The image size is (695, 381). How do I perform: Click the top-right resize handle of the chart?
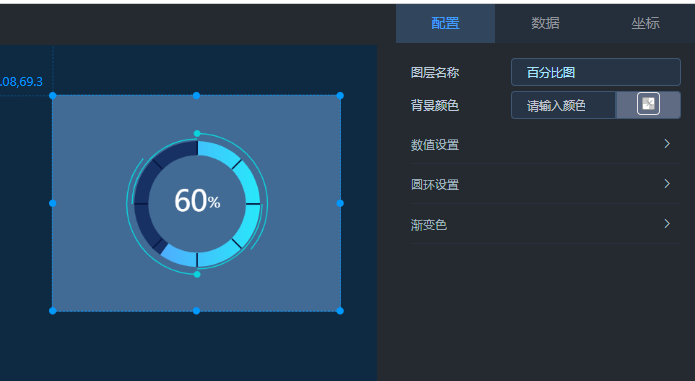pos(340,96)
